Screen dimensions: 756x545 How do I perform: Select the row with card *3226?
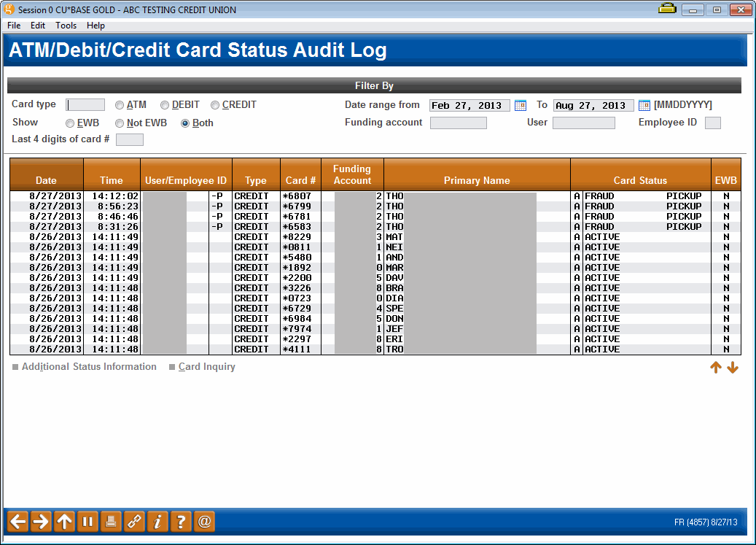(375, 288)
